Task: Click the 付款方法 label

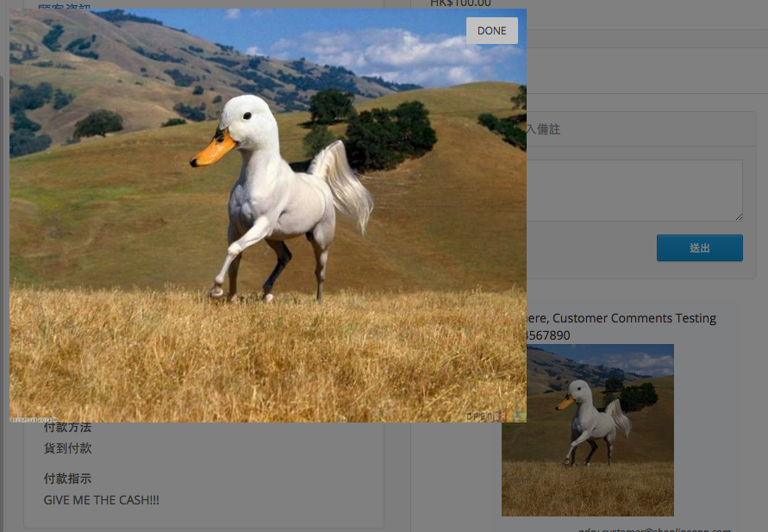Action: (67, 427)
